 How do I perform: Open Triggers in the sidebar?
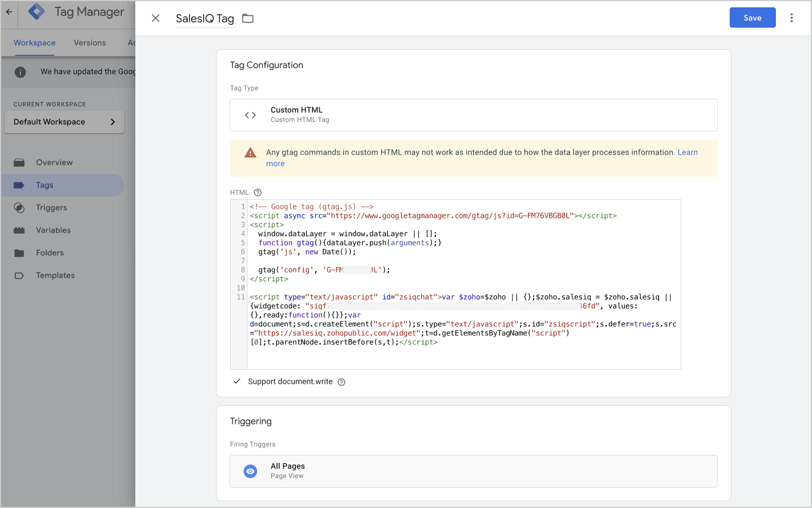coord(51,208)
